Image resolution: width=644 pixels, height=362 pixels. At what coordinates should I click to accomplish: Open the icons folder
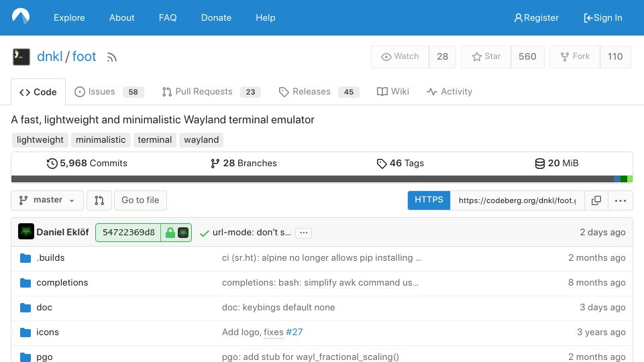(x=47, y=332)
